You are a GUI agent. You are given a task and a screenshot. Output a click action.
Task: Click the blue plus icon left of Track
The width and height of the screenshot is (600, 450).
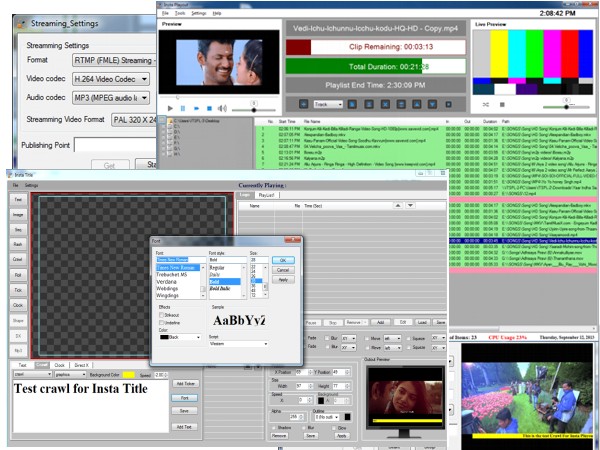click(x=303, y=104)
